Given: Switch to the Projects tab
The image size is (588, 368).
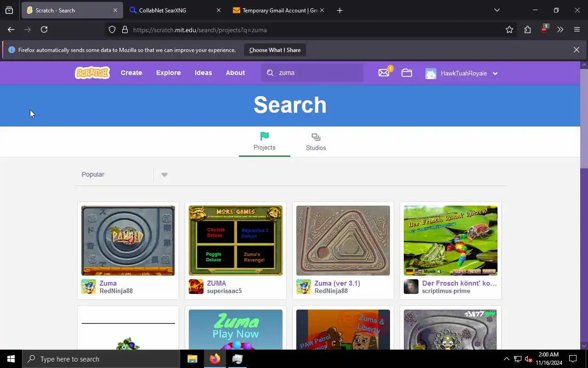Looking at the screenshot, I should 265,141.
